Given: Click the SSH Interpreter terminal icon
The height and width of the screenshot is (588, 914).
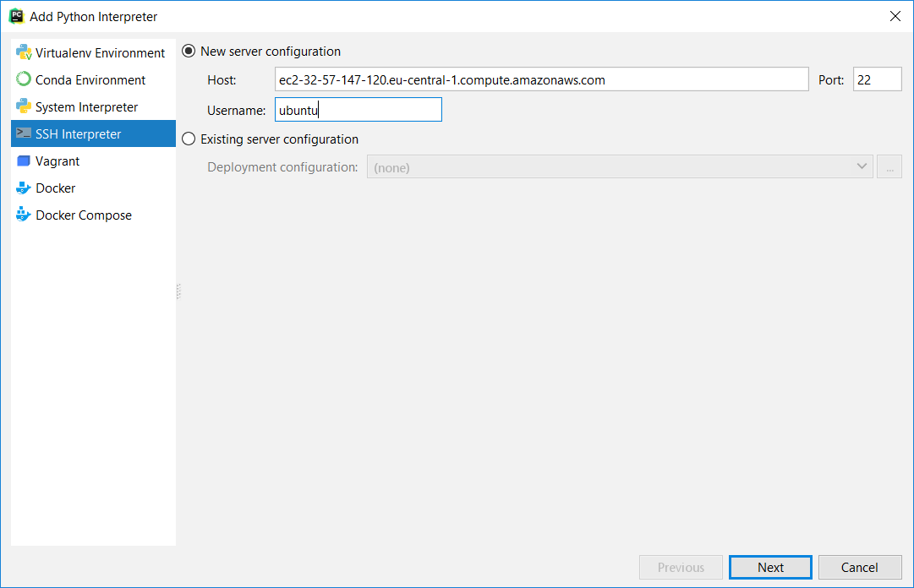Looking at the screenshot, I should pos(24,133).
